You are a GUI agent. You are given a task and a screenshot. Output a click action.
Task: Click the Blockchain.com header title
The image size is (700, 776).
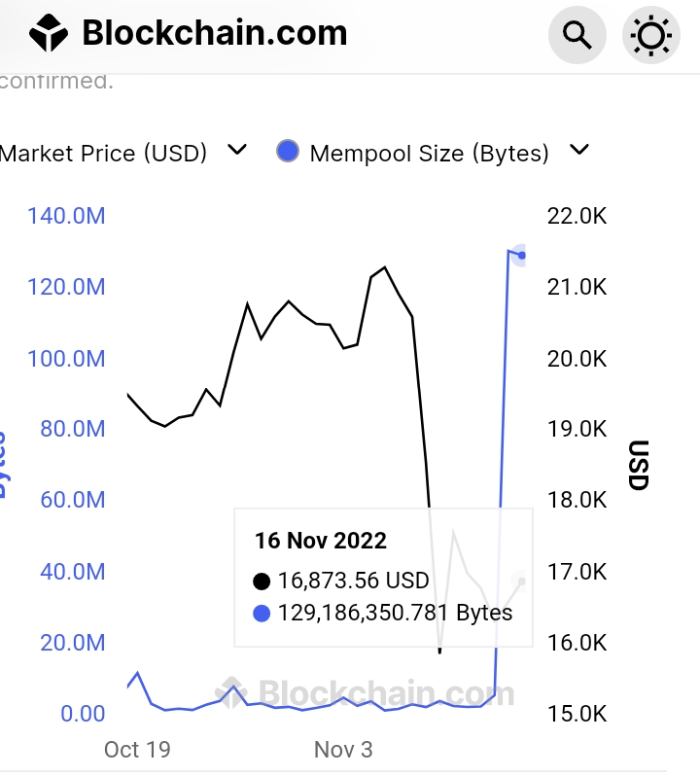[x=214, y=33]
